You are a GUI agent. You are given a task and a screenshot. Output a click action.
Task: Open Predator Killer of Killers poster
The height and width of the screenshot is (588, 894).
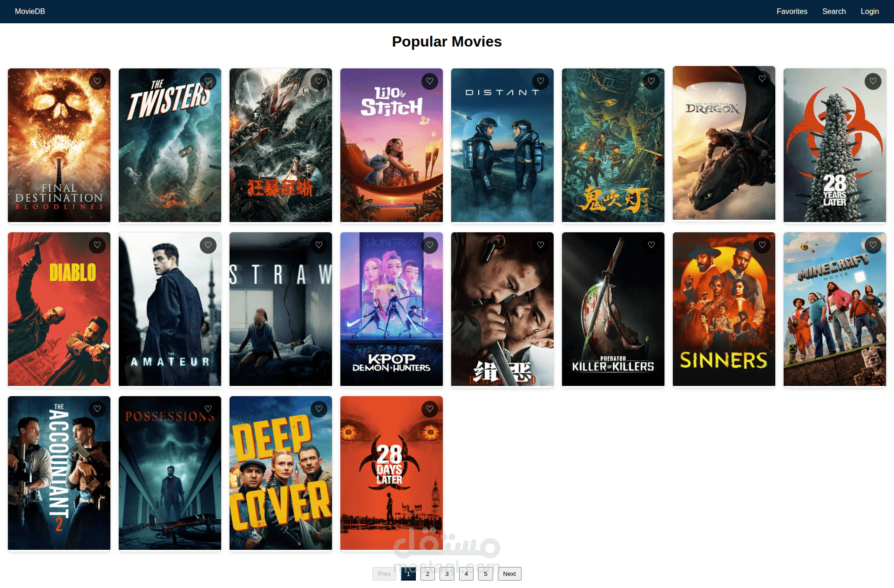click(613, 309)
